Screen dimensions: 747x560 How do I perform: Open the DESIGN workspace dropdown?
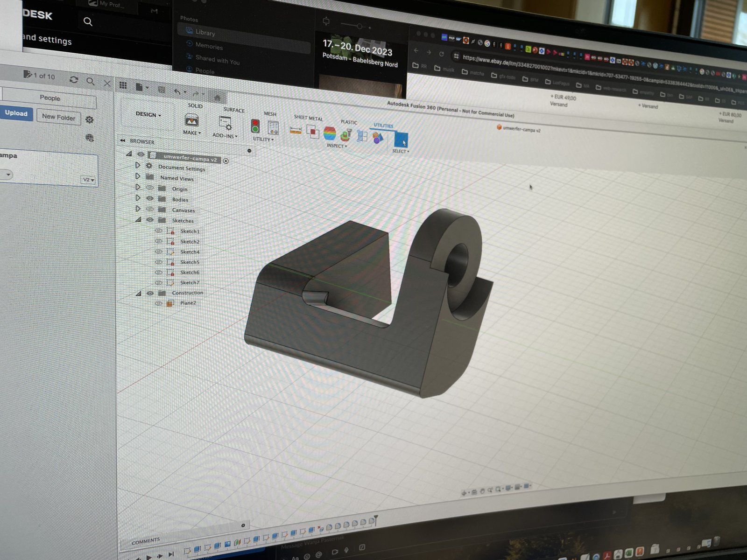[148, 114]
